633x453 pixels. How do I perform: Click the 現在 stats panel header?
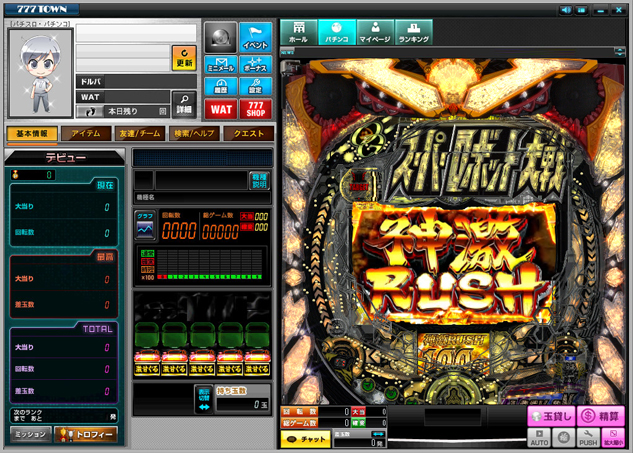pos(105,185)
